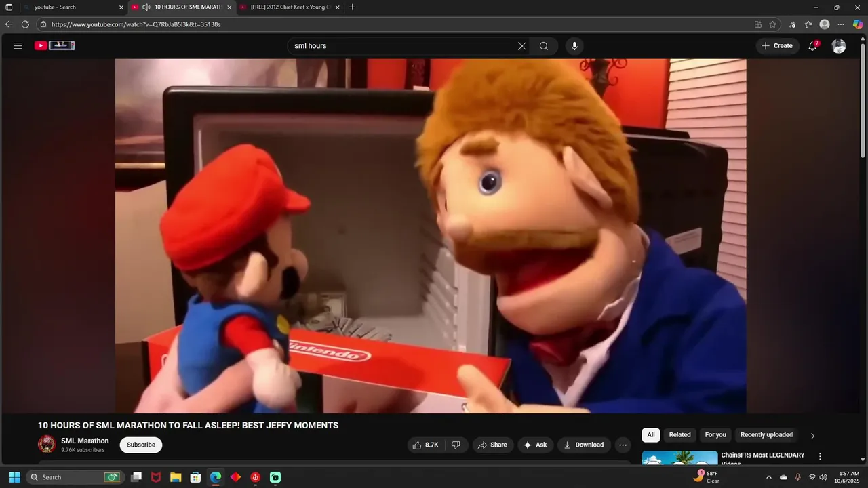Download the video

click(584, 445)
